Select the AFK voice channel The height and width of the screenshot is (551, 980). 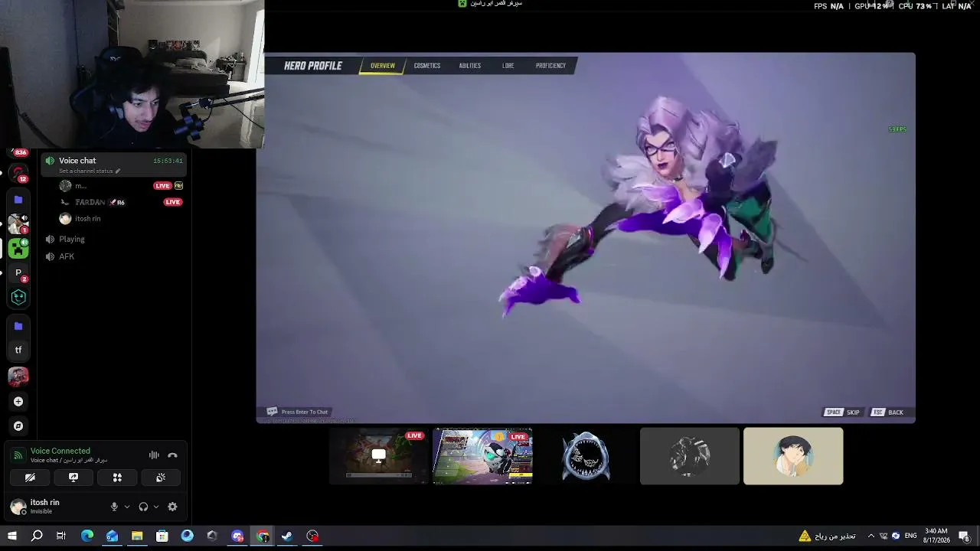67,257
